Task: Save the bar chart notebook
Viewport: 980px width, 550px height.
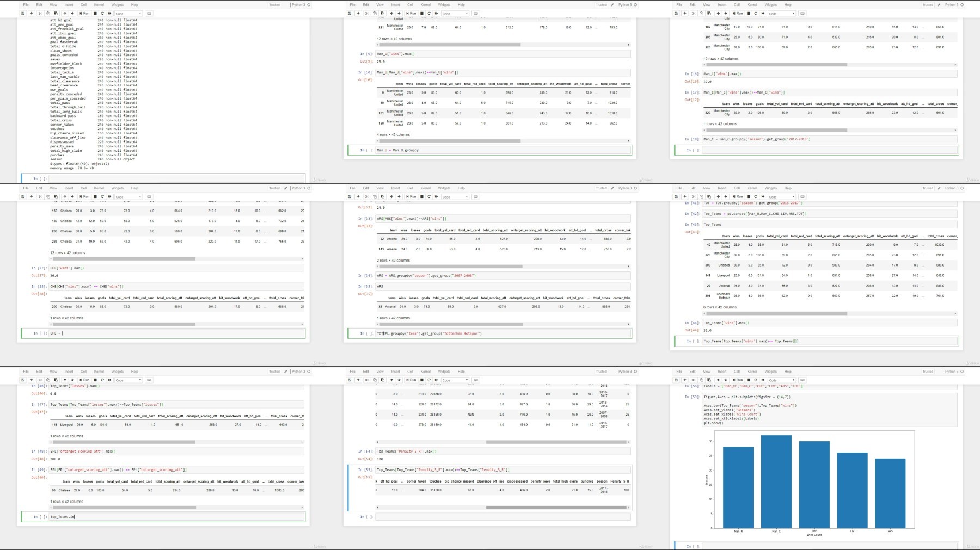Action: click(x=676, y=380)
